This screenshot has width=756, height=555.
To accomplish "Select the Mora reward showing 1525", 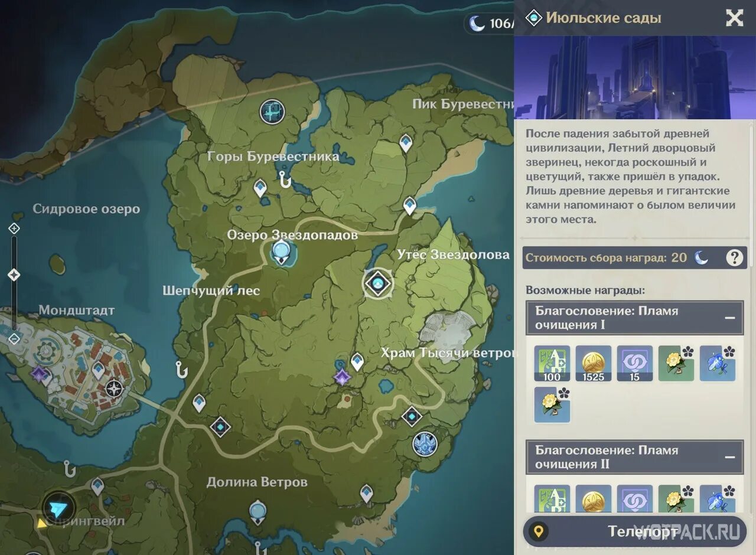I will coord(594,364).
